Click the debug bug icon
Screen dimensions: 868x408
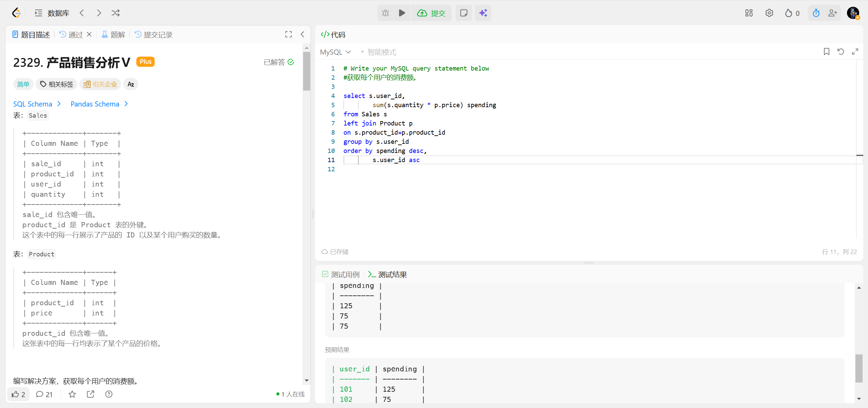[386, 13]
